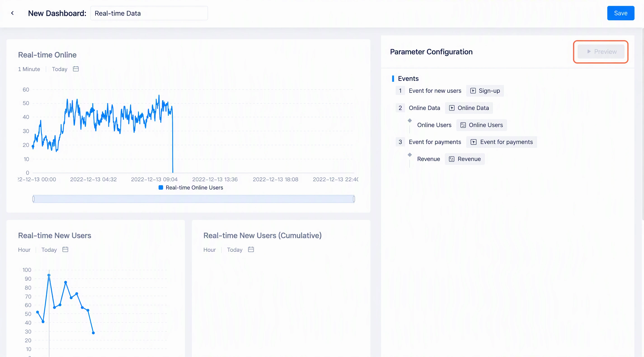Edit the dashboard name field Real-time Data
Screen dimensions: 644x357
149,13
